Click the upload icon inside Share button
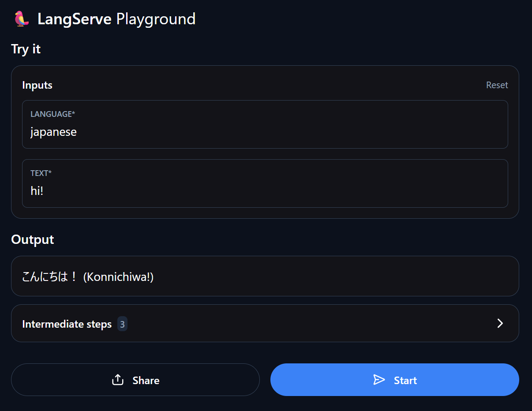 (x=117, y=379)
